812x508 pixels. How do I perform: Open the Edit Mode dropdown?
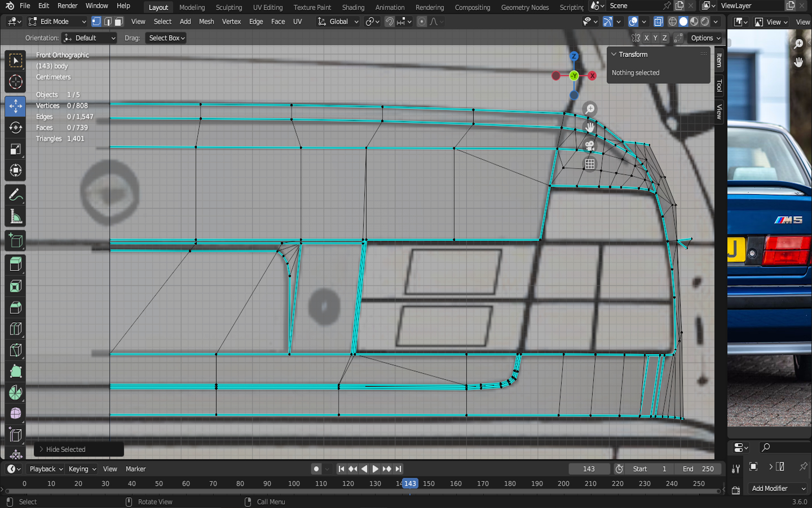coord(57,21)
